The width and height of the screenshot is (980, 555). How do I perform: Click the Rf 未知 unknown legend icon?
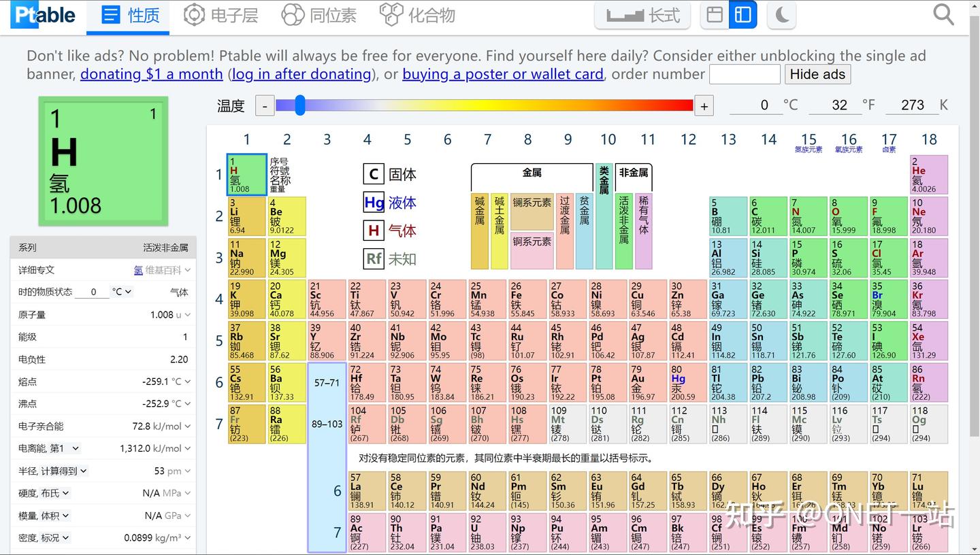coord(373,258)
